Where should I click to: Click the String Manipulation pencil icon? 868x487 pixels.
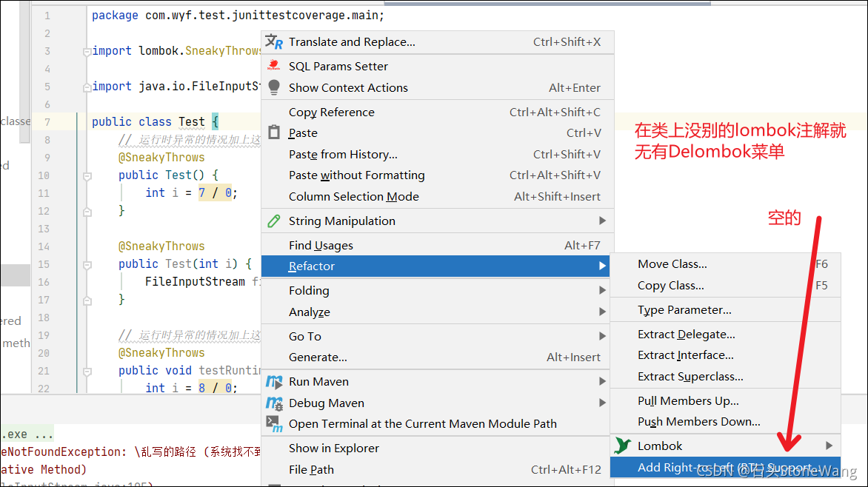273,221
